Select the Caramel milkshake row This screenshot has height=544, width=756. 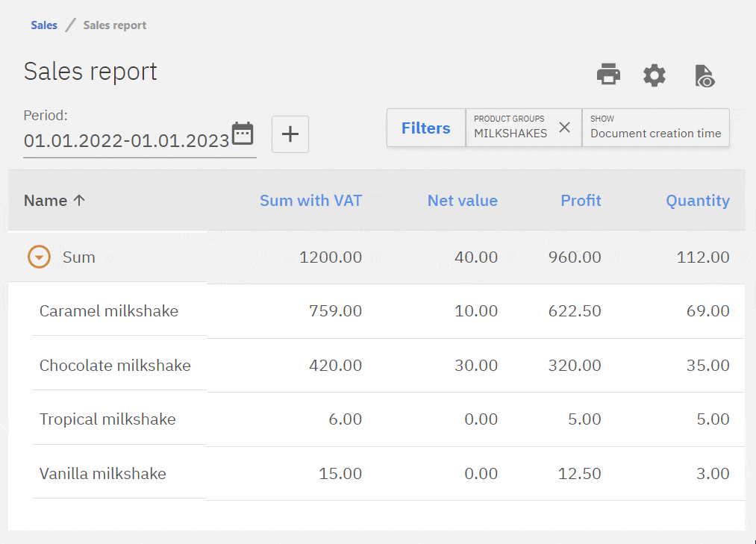point(109,311)
